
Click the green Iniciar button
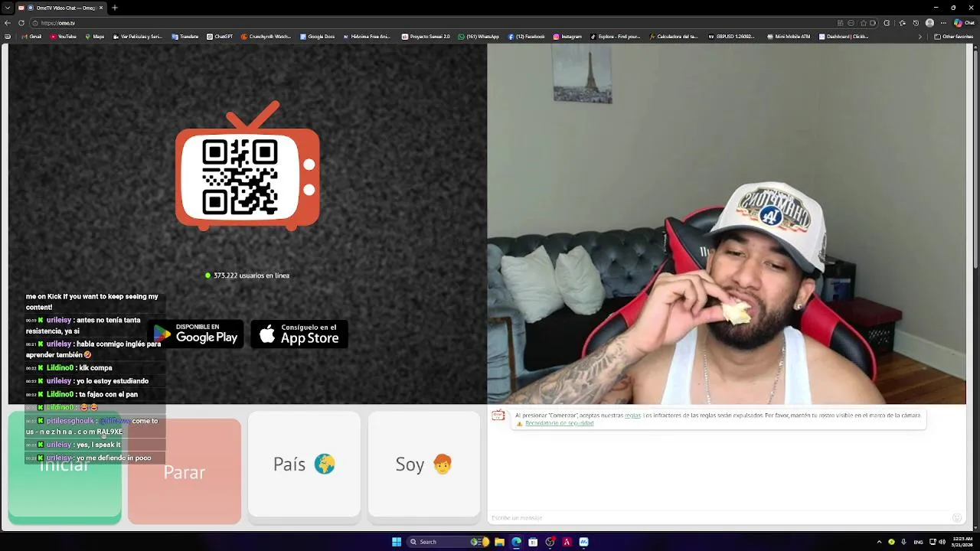coord(65,468)
